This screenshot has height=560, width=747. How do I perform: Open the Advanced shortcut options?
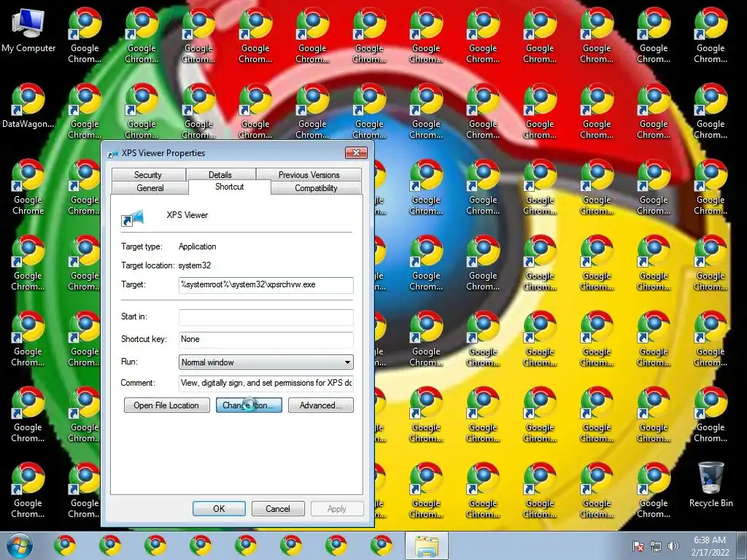click(x=321, y=405)
